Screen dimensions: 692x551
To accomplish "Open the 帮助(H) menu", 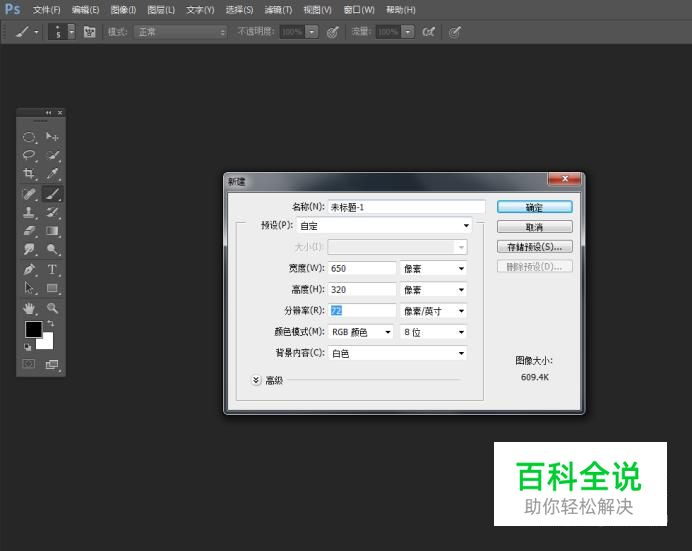I will (400, 10).
